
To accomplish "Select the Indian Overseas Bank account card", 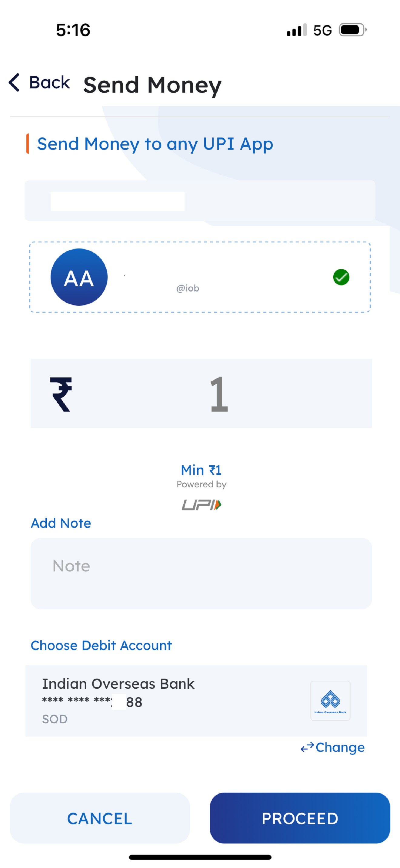I will tap(196, 701).
